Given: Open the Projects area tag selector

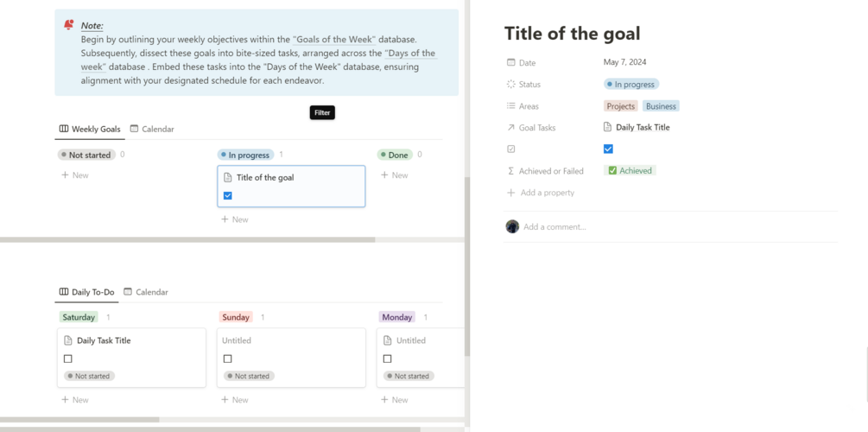Looking at the screenshot, I should tap(620, 106).
